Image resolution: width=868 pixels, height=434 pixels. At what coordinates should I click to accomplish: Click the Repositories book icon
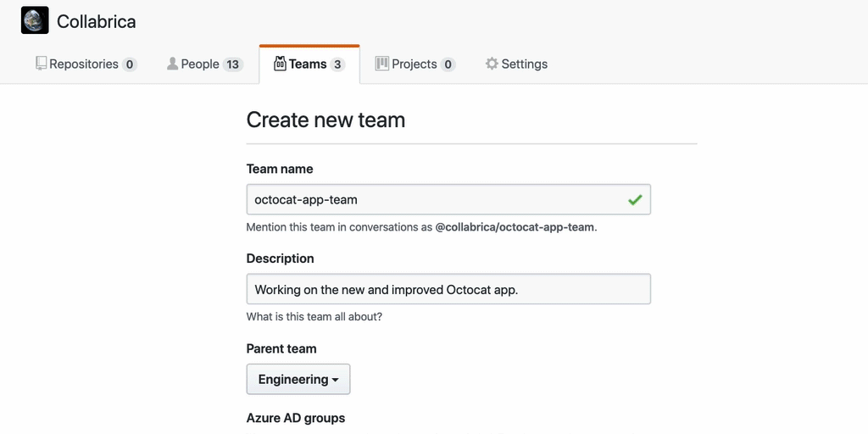coord(41,64)
